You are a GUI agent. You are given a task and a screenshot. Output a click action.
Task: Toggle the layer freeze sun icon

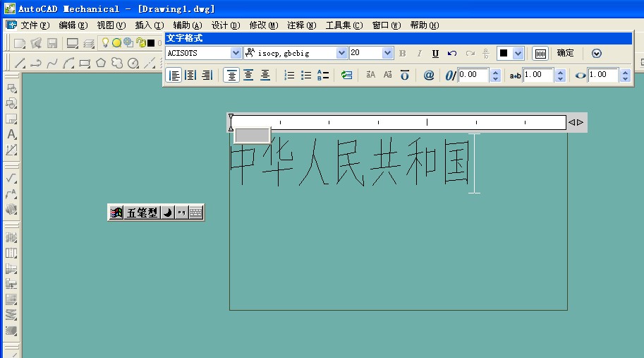point(117,43)
